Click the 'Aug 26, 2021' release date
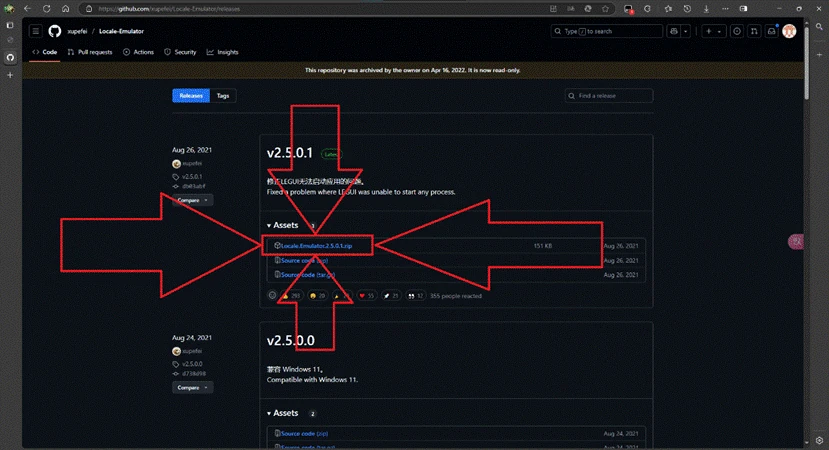This screenshot has width=829, height=450. [x=192, y=150]
